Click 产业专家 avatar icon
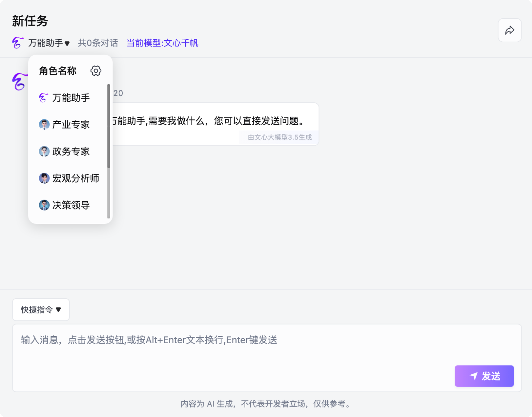The height and width of the screenshot is (417, 532). pos(44,125)
